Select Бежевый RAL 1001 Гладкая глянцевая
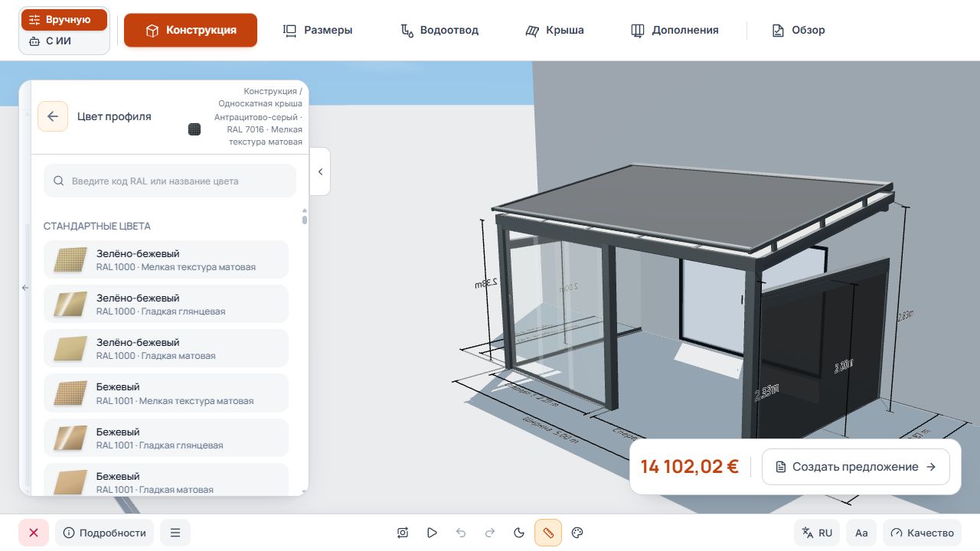Image resolution: width=980 pixels, height=551 pixels. pyautogui.click(x=166, y=438)
